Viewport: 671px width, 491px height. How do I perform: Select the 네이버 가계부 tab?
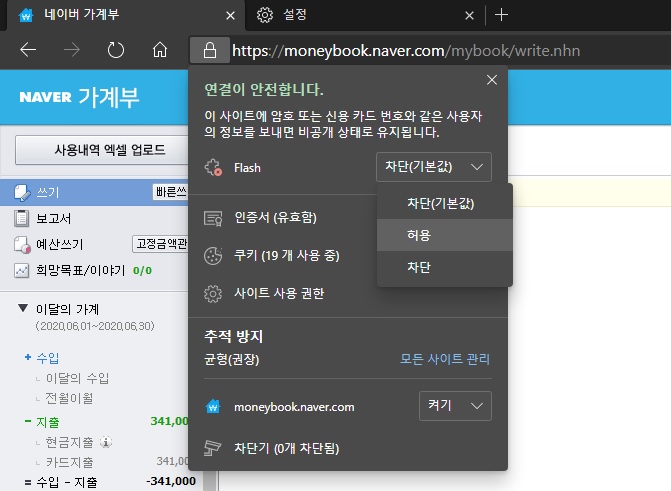[x=126, y=15]
